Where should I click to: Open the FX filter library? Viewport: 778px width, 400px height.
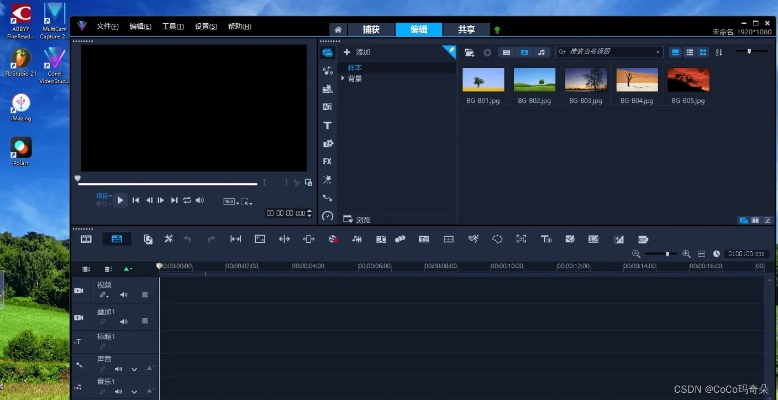[x=327, y=161]
